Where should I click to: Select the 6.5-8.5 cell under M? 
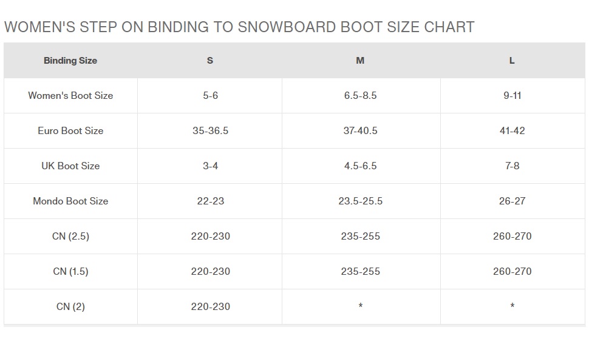(x=360, y=96)
